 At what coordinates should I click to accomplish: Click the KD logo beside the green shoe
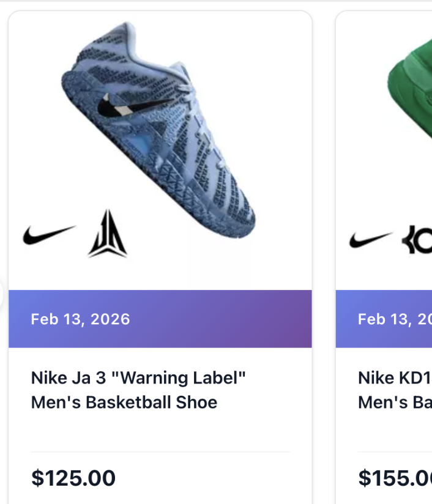point(417,240)
